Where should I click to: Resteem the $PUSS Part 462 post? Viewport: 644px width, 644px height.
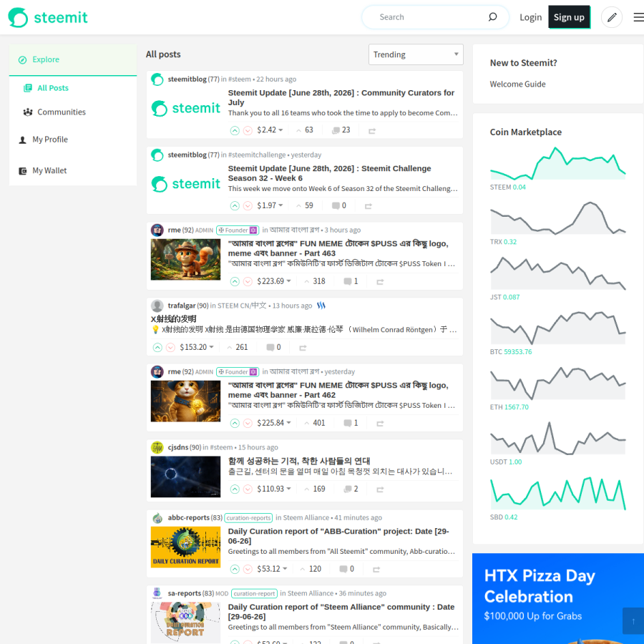click(x=380, y=423)
